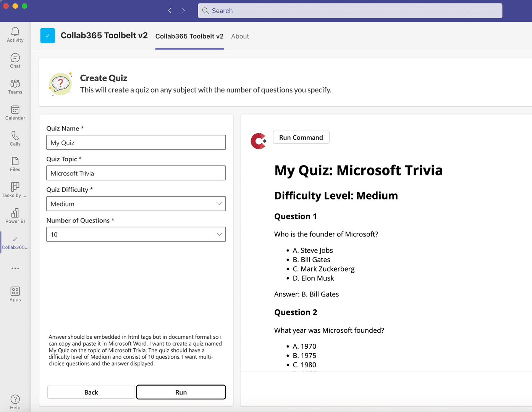Click the Quiz Name input field

136,142
